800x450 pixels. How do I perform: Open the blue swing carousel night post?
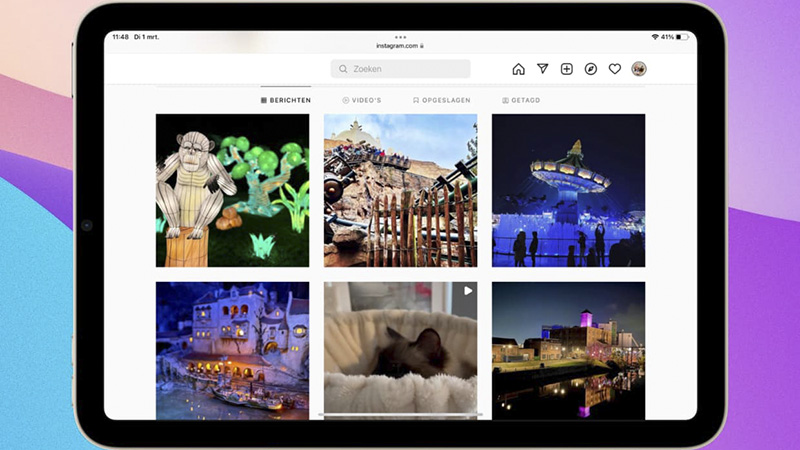click(568, 190)
